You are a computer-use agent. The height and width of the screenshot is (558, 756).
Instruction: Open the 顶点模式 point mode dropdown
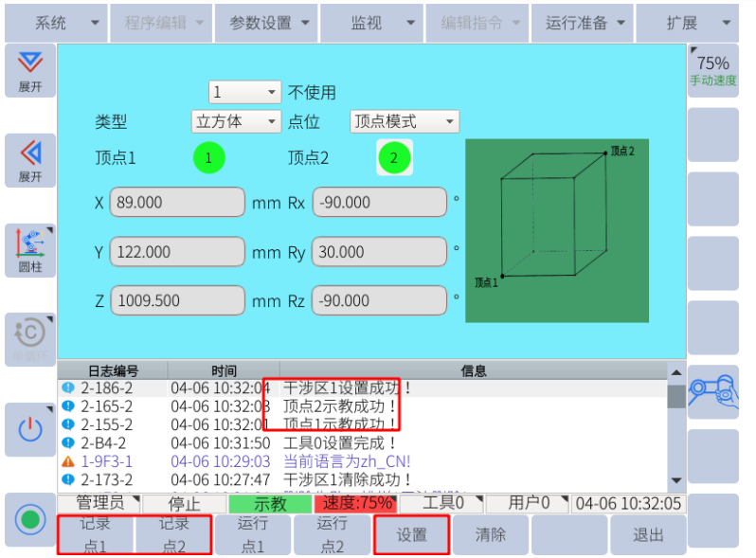(x=405, y=121)
